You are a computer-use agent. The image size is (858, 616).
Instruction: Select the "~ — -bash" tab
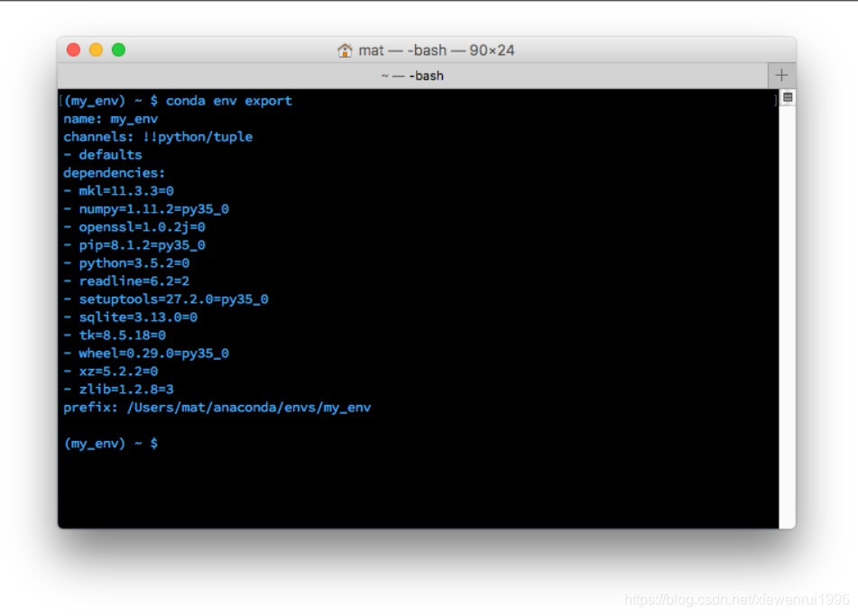point(412,76)
